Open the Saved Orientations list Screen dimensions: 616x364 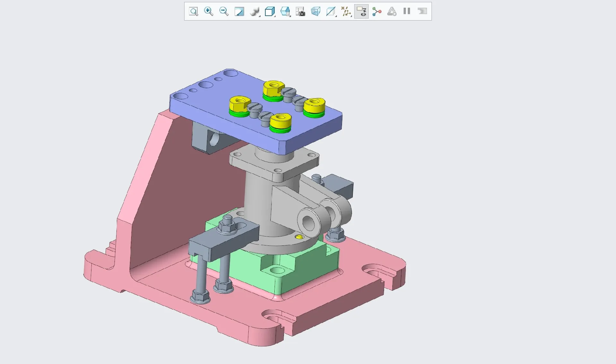285,12
